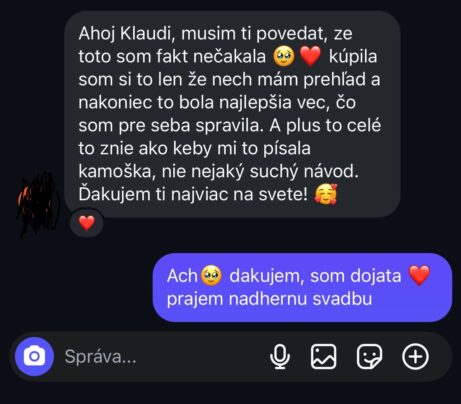Click the teary emoji after "Ach"

pos(211,276)
